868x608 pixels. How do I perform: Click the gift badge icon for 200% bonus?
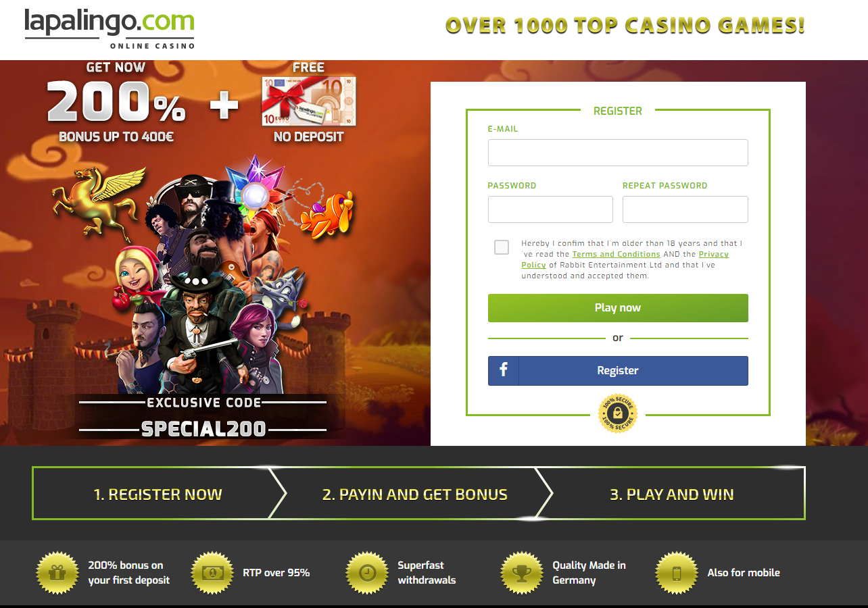(x=57, y=573)
